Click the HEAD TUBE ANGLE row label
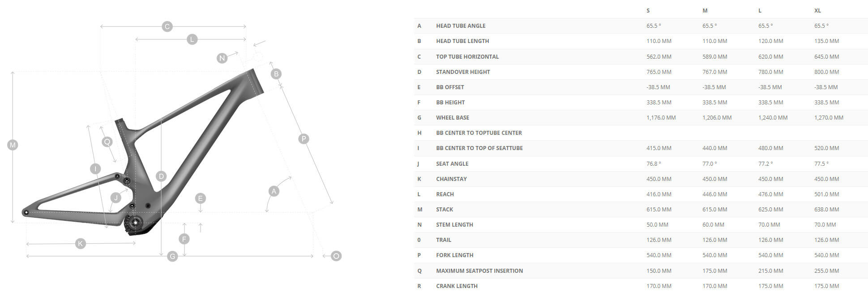The height and width of the screenshot is (301, 868). click(461, 26)
